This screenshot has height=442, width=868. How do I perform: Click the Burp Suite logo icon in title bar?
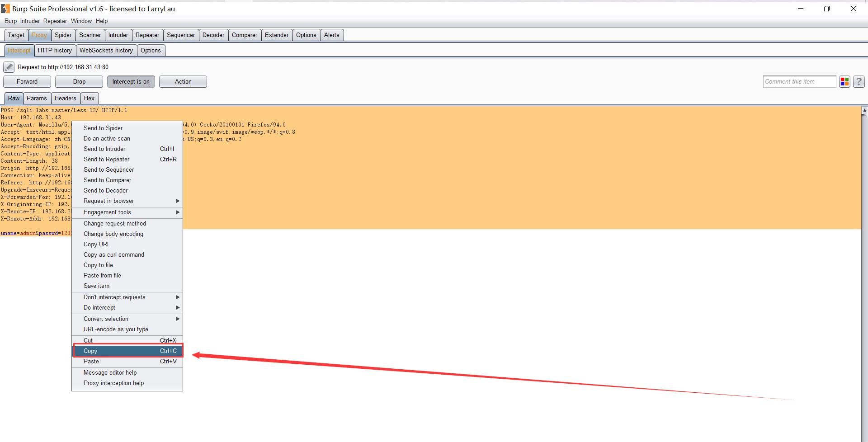click(x=5, y=9)
